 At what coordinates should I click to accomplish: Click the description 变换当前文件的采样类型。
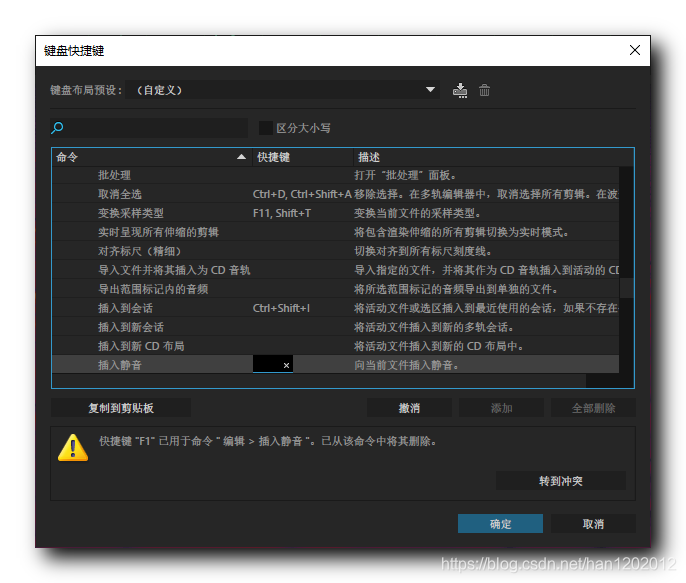tap(417, 213)
